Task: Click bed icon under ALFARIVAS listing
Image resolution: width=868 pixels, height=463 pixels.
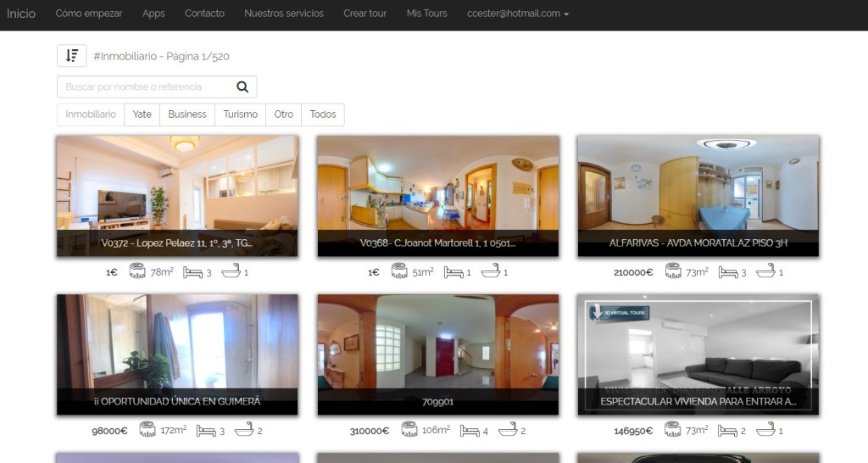Action: coord(726,272)
